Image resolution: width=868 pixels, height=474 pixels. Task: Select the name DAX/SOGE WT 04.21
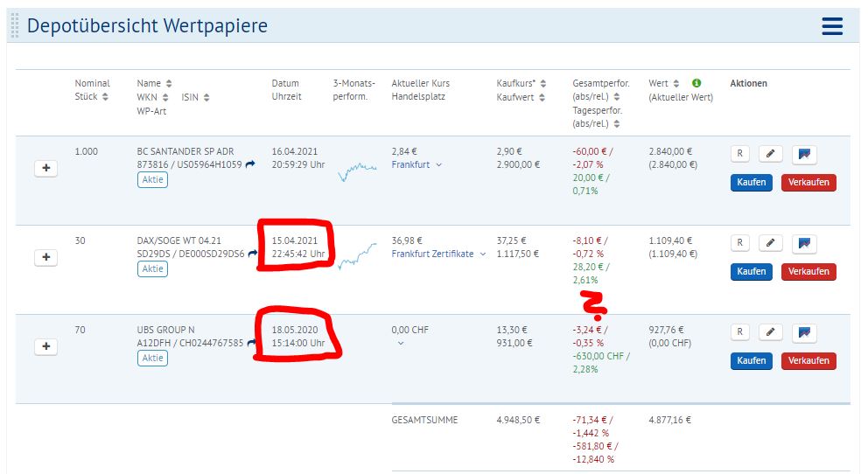(178, 240)
